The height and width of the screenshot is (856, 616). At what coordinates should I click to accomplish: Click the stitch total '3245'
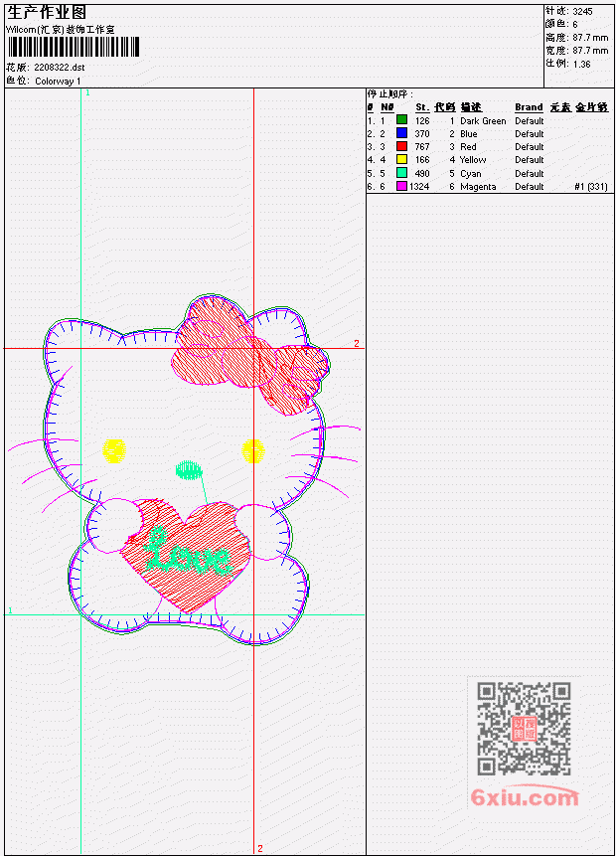tap(583, 12)
